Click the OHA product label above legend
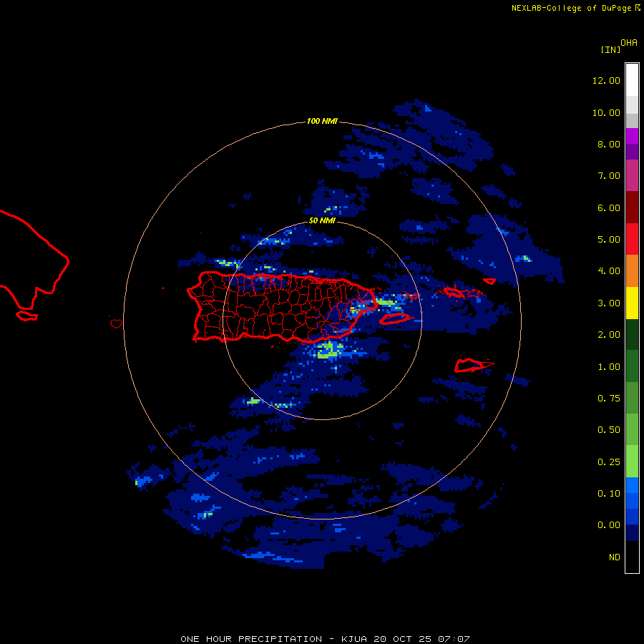This screenshot has width=644, height=644. coord(629,42)
